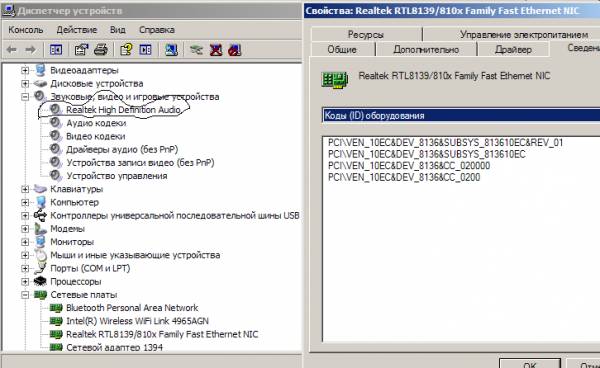Click the Процессоры chip icon
The width and height of the screenshot is (600, 368).
(40, 282)
